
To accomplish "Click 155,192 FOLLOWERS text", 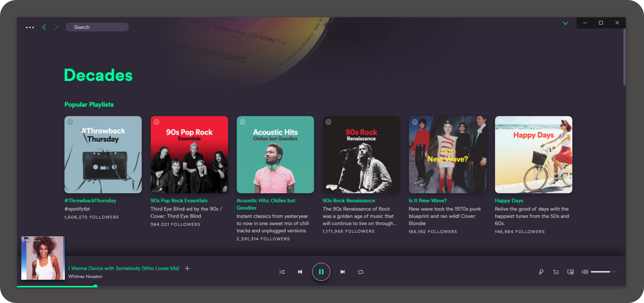I will coord(432,232).
